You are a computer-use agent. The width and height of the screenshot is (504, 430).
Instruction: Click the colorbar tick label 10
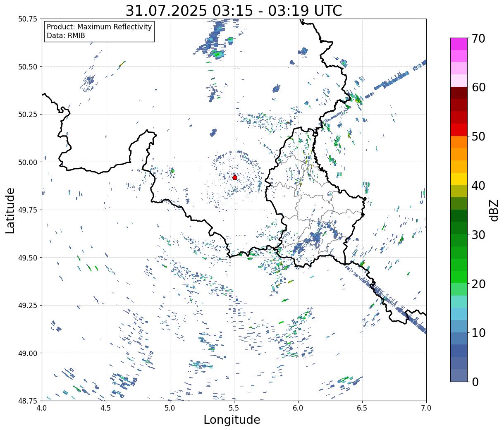pyautogui.click(x=478, y=332)
